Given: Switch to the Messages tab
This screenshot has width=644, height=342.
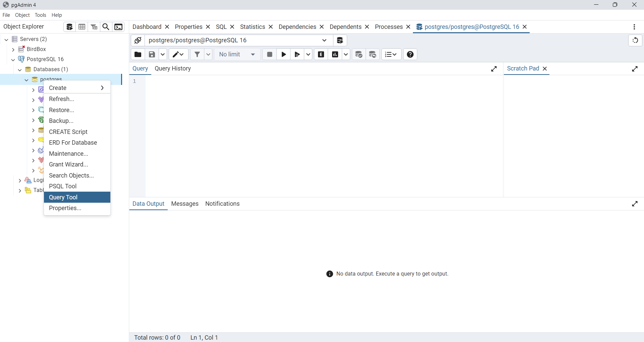Looking at the screenshot, I should [185, 204].
